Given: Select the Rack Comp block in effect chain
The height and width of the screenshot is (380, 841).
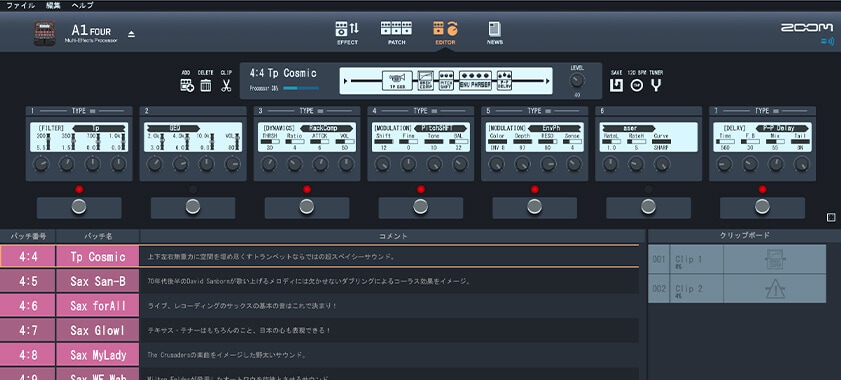Looking at the screenshot, I should click(x=426, y=81).
